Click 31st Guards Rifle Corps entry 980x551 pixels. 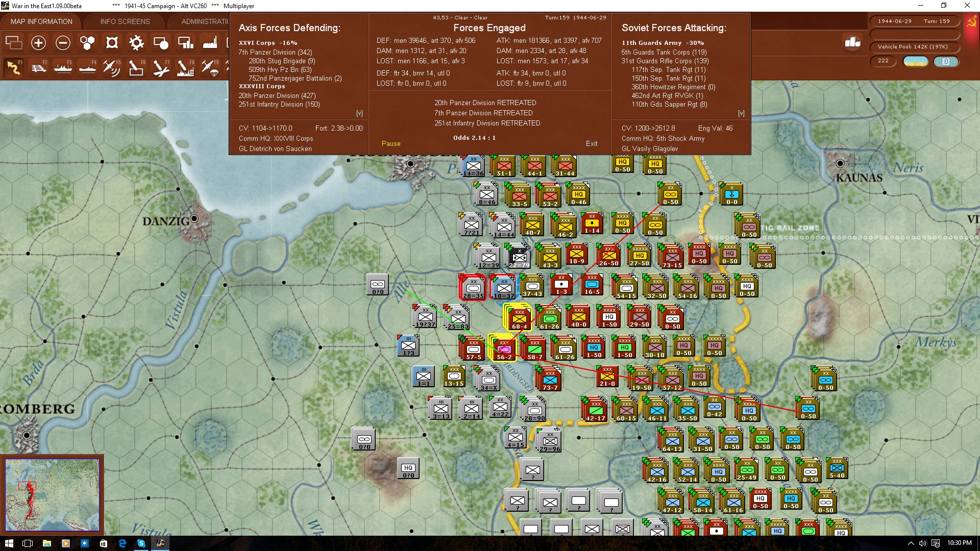665,61
